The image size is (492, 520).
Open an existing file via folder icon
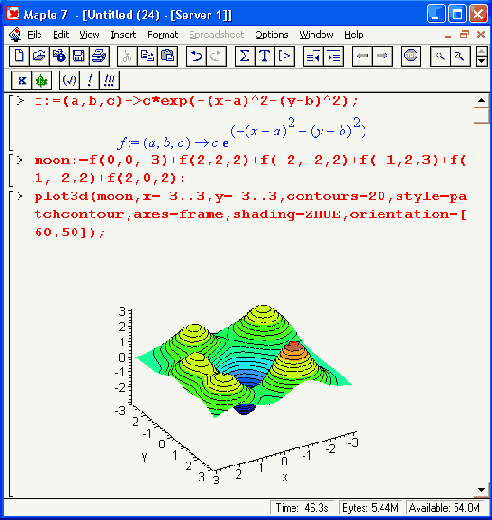coord(39,56)
